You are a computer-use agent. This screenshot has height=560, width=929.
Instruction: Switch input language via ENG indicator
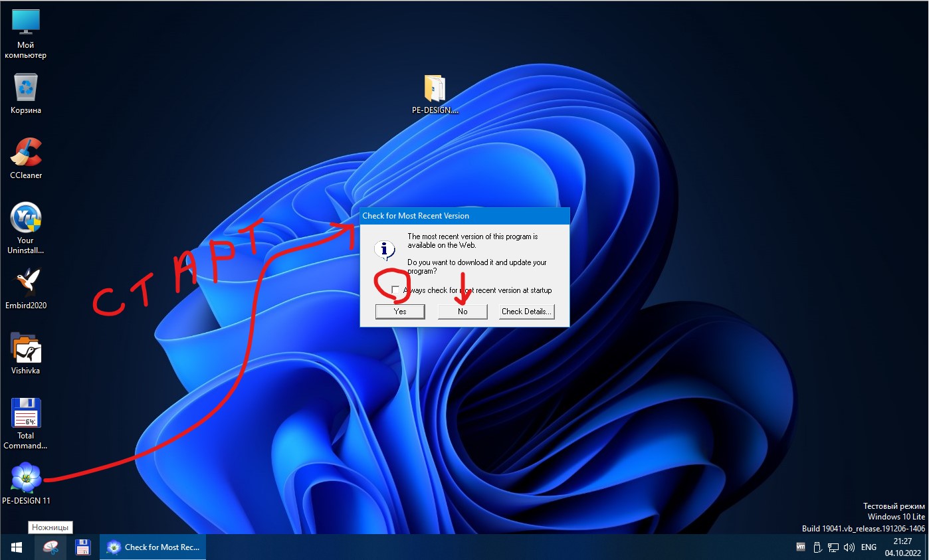[x=869, y=547]
